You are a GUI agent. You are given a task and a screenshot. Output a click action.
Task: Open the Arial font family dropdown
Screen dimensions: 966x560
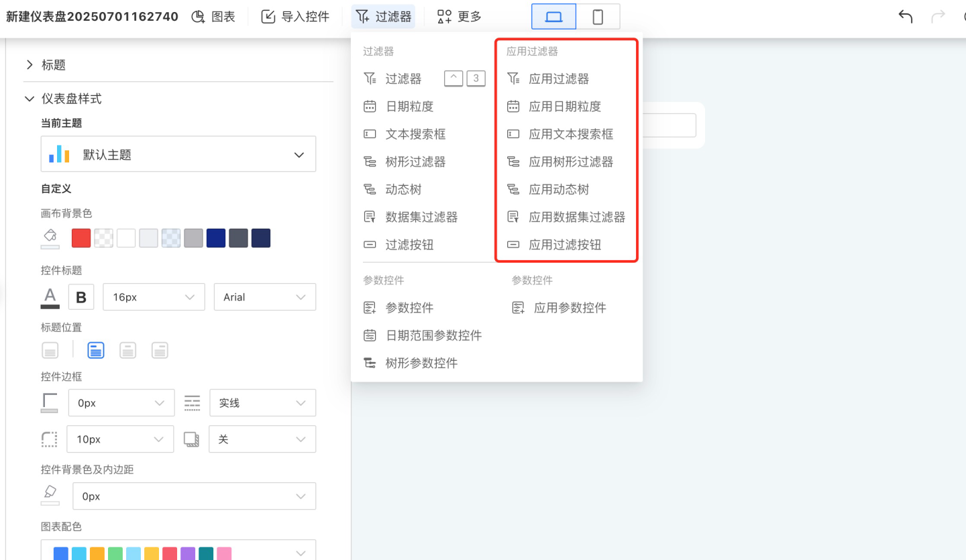(x=265, y=297)
